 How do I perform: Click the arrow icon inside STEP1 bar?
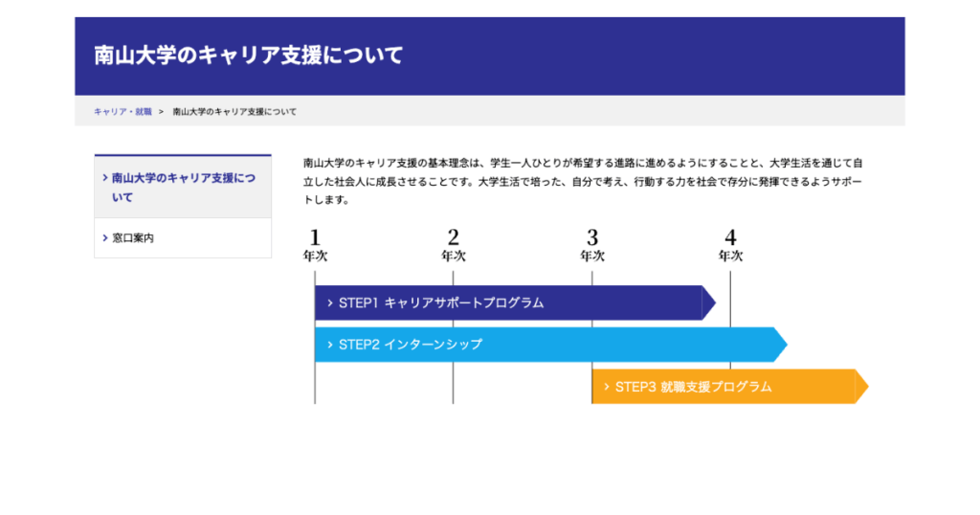[x=329, y=302]
